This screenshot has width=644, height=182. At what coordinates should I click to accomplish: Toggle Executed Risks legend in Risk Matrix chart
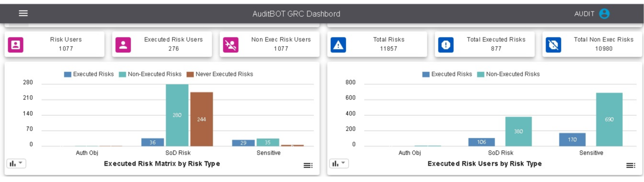pyautogui.click(x=89, y=74)
